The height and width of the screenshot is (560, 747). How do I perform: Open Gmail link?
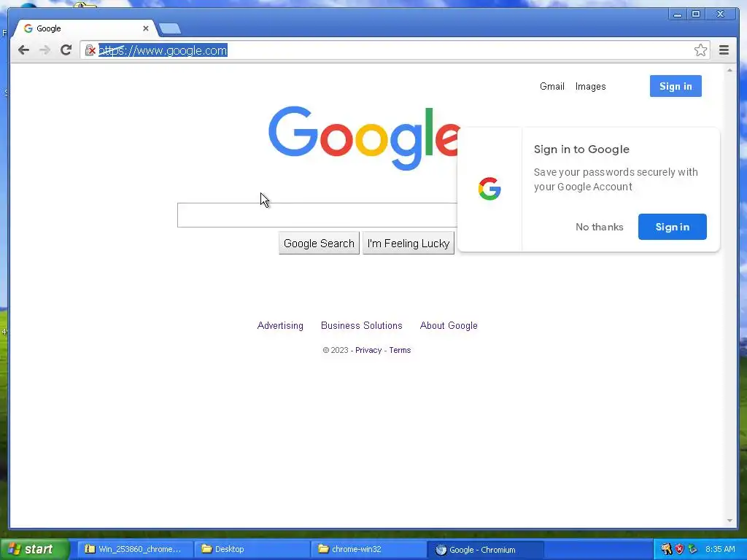[551, 86]
